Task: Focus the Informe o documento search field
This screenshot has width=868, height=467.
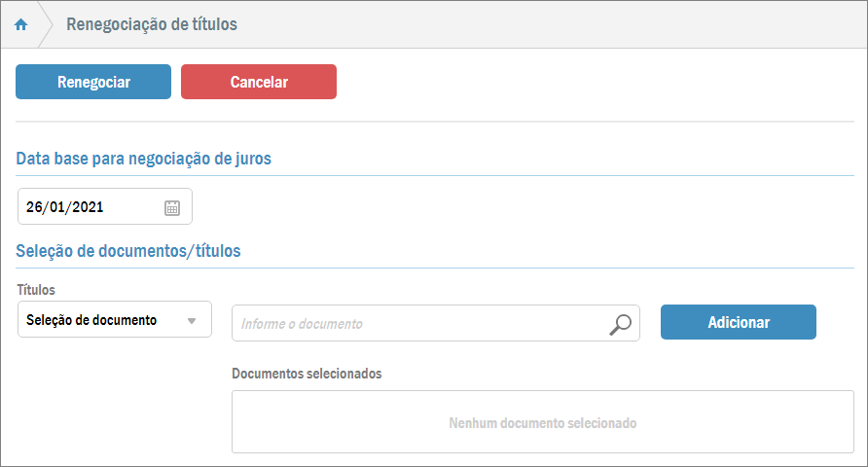Action: tap(418, 324)
